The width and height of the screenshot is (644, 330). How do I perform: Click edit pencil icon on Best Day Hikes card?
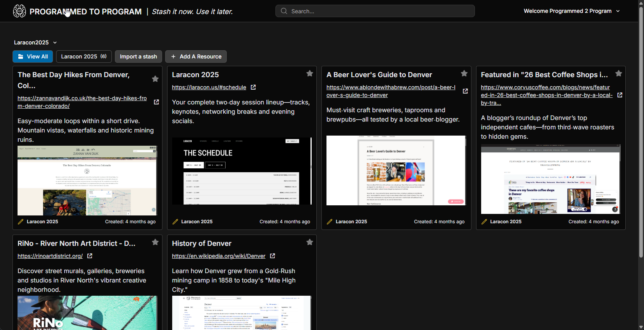(x=21, y=222)
